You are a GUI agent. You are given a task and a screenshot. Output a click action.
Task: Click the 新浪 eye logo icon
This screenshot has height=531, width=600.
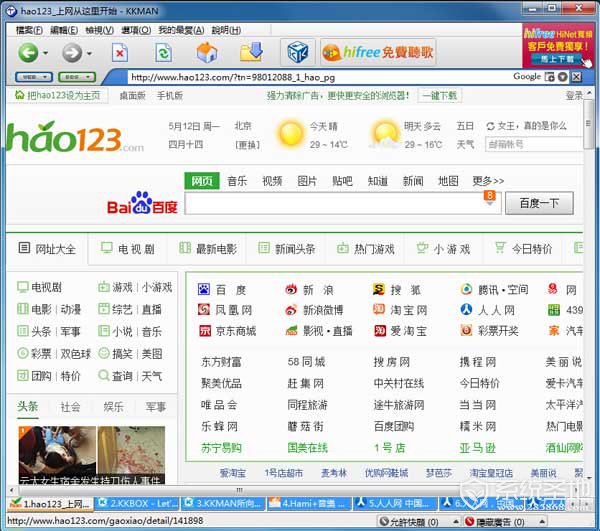coord(291,289)
